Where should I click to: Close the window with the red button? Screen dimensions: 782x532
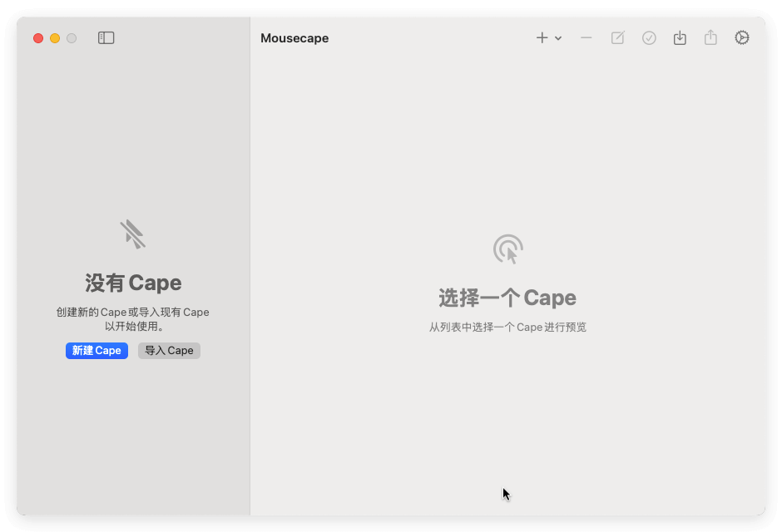[x=38, y=38]
